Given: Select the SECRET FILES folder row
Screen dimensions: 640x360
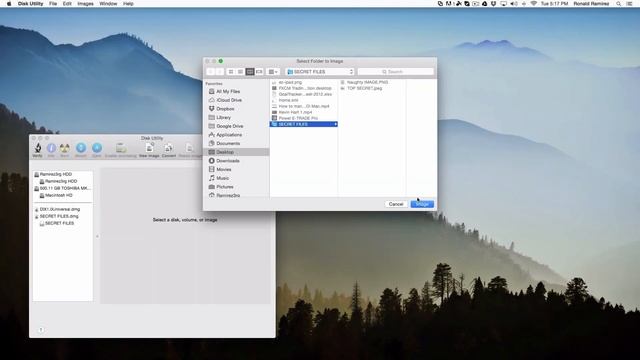Looking at the screenshot, I should click(304, 124).
